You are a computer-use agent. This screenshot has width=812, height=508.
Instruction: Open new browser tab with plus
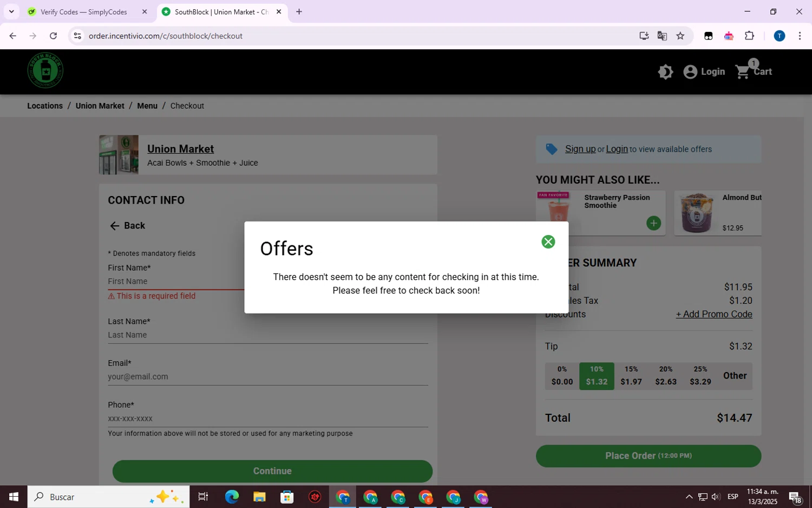pos(299,11)
